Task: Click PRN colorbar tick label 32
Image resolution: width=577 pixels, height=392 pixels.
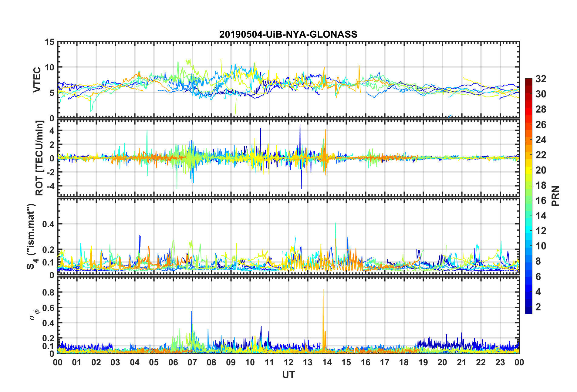Action: [x=541, y=79]
